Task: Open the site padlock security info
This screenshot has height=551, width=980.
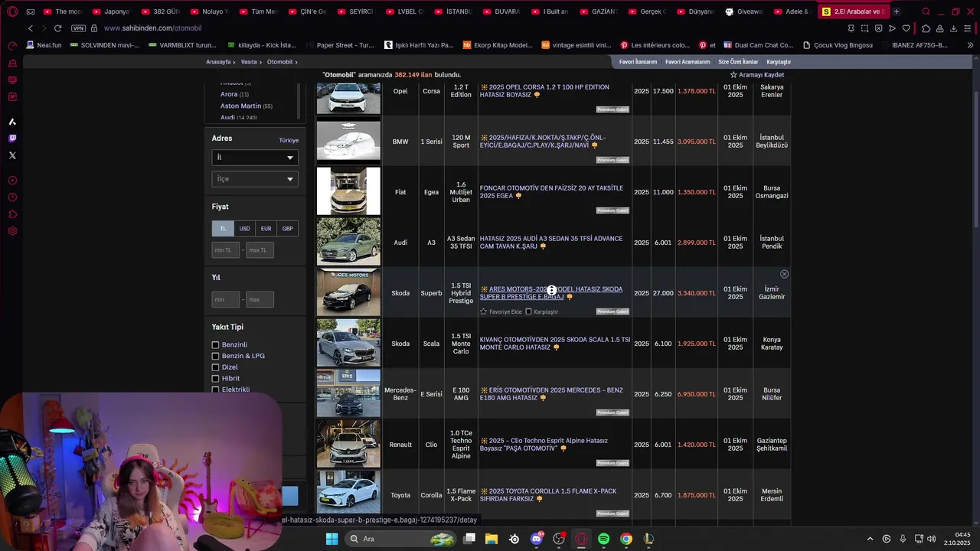Action: click(x=94, y=28)
